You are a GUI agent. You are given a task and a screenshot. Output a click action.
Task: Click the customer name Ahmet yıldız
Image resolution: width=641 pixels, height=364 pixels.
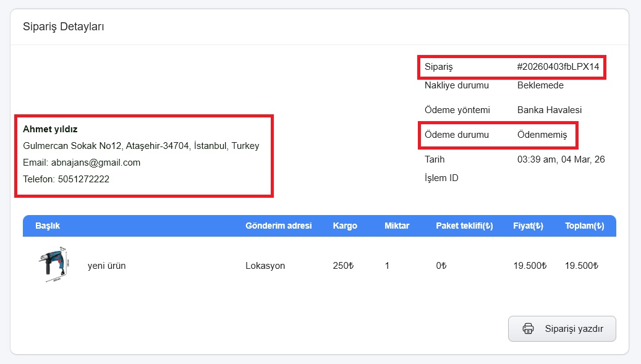click(50, 129)
